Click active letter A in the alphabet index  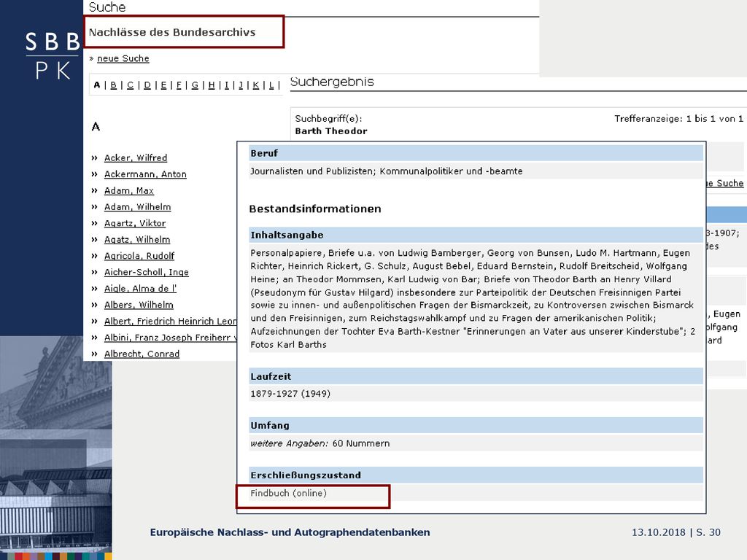97,85
